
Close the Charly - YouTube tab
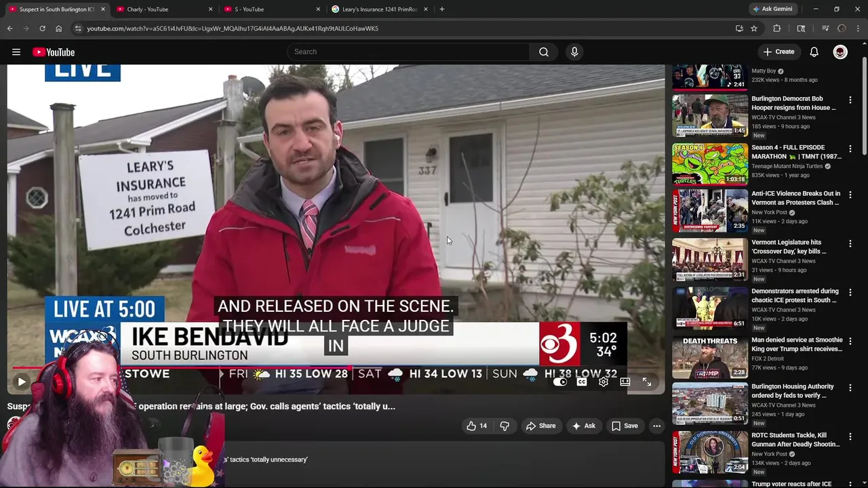click(x=210, y=9)
